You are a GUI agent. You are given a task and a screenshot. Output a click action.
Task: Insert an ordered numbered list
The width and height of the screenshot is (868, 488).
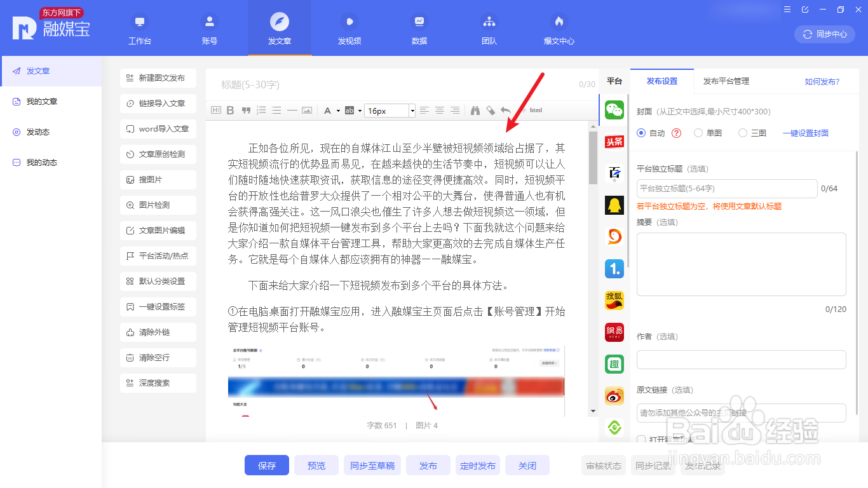(x=261, y=111)
